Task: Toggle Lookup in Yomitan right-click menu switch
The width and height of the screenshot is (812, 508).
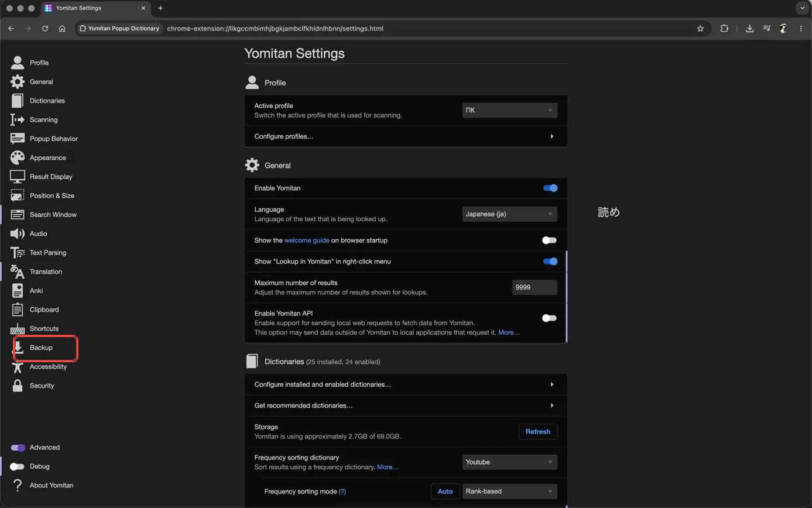Action: point(550,261)
